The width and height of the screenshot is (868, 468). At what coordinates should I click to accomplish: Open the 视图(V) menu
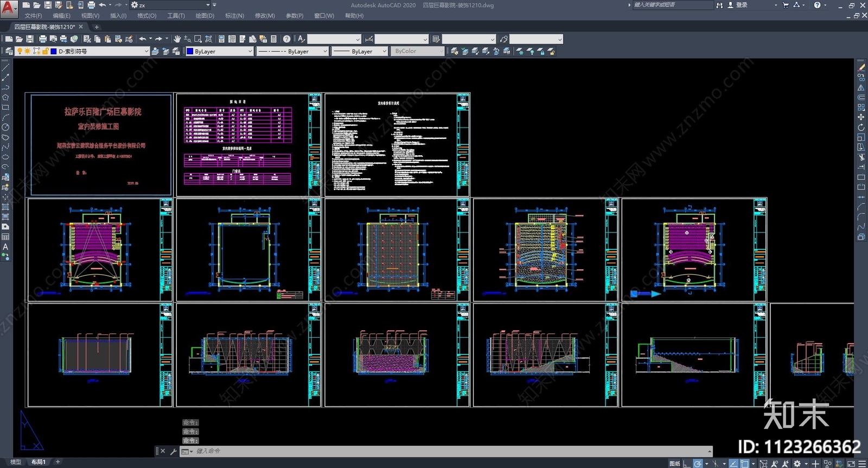coord(90,16)
